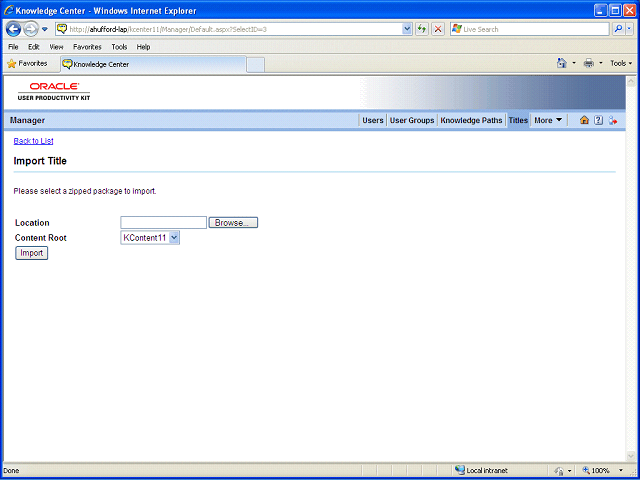Switch to the Knowledge Paths tab

point(471,120)
